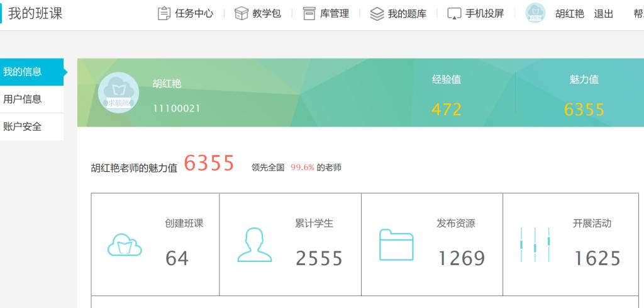This screenshot has height=308, width=644.
Task: Click the Library Management archive icon
Action: (x=309, y=13)
